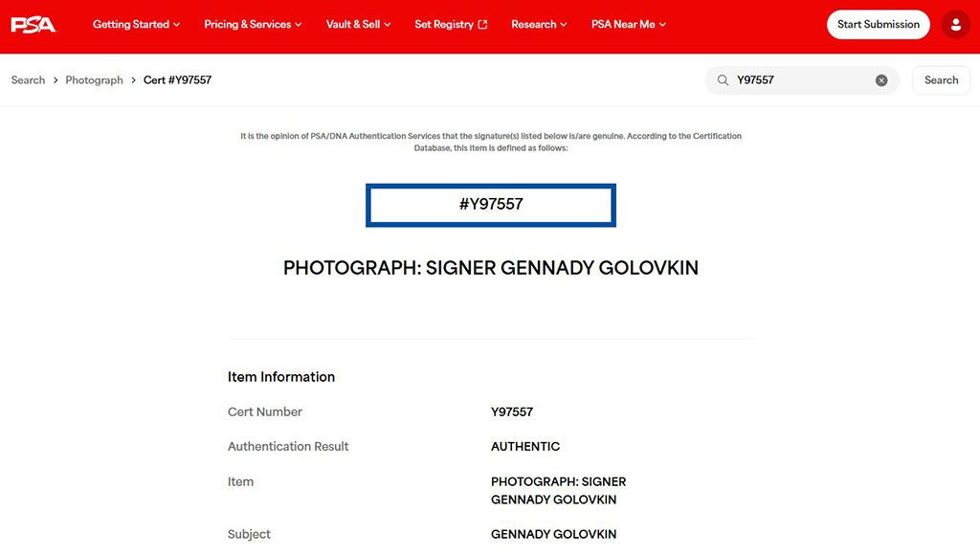Go to the Search breadcrumb link
The image size is (980, 555).
point(28,80)
